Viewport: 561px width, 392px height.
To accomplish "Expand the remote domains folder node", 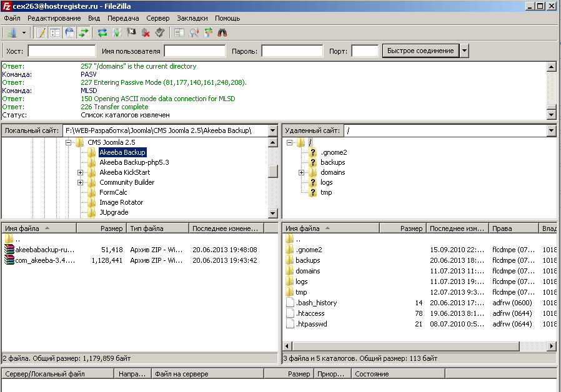I will coord(301,172).
